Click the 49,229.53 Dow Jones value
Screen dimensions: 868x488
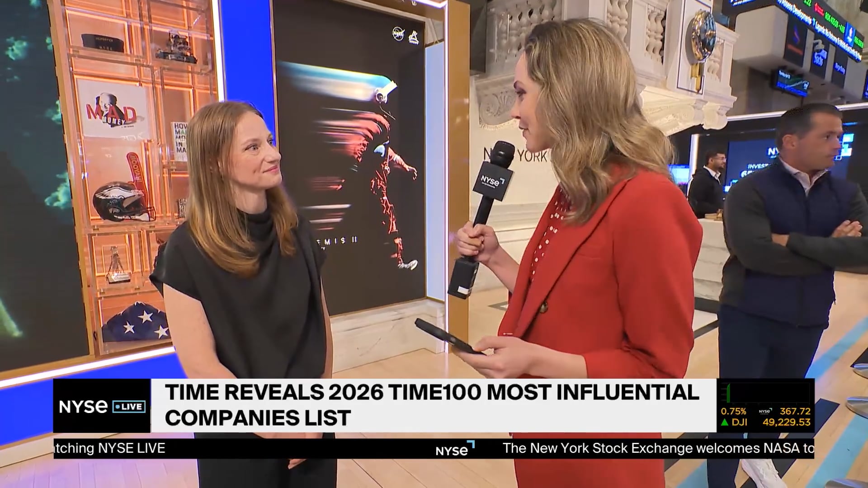coord(787,422)
